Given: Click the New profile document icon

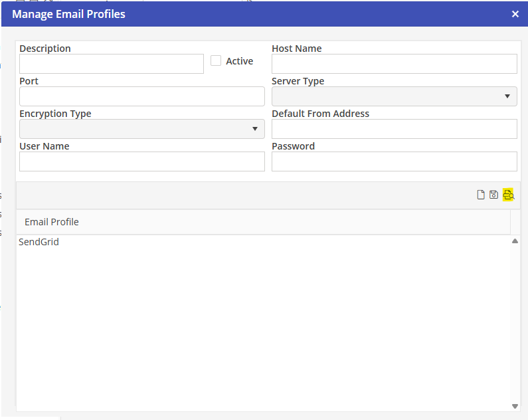Looking at the screenshot, I should point(481,195).
